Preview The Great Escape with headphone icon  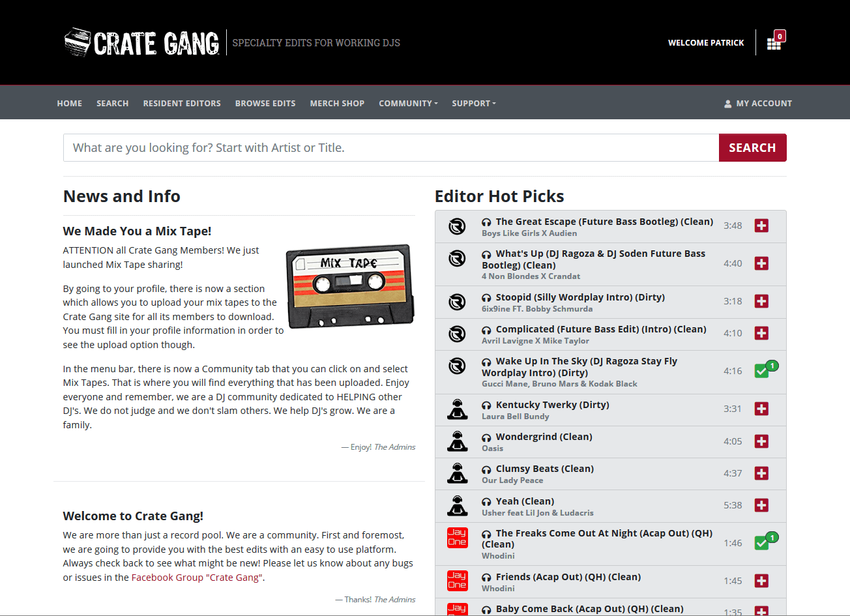486,222
